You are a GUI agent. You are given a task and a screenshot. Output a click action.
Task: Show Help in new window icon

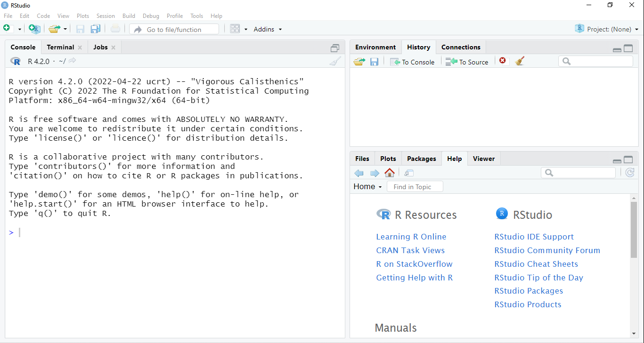(x=409, y=173)
